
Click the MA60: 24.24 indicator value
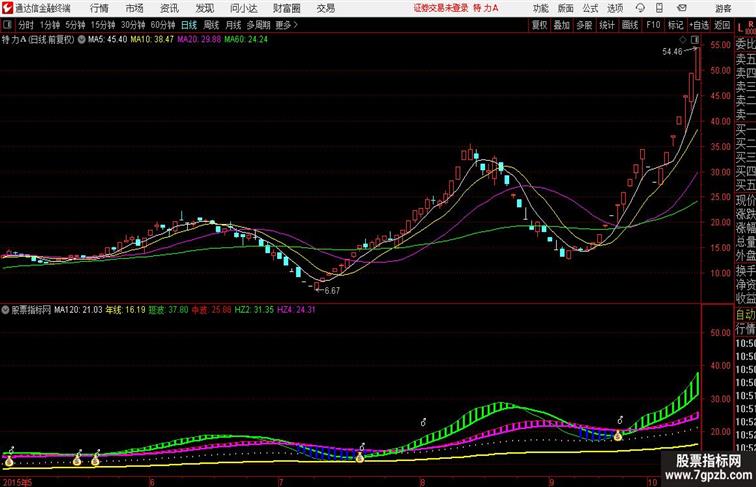click(x=246, y=40)
